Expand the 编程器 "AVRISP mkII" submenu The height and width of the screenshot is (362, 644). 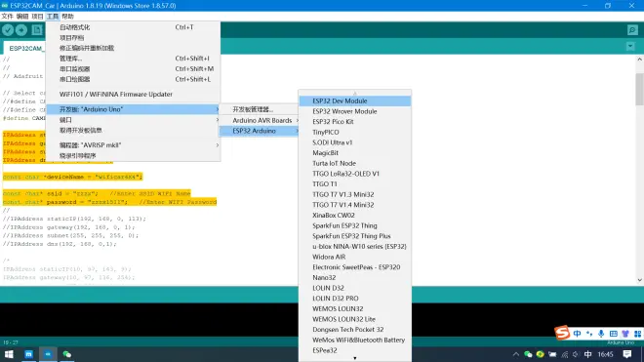(x=133, y=145)
